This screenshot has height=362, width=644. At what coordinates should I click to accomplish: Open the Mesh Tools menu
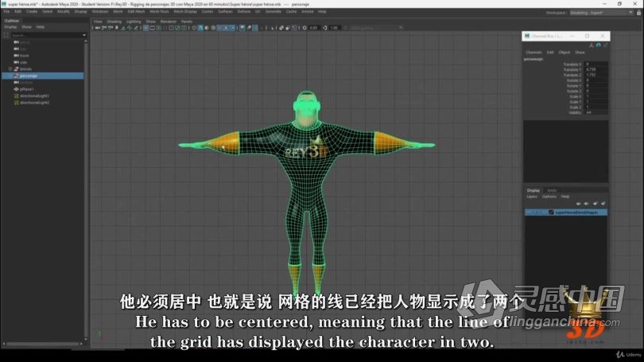pos(159,11)
